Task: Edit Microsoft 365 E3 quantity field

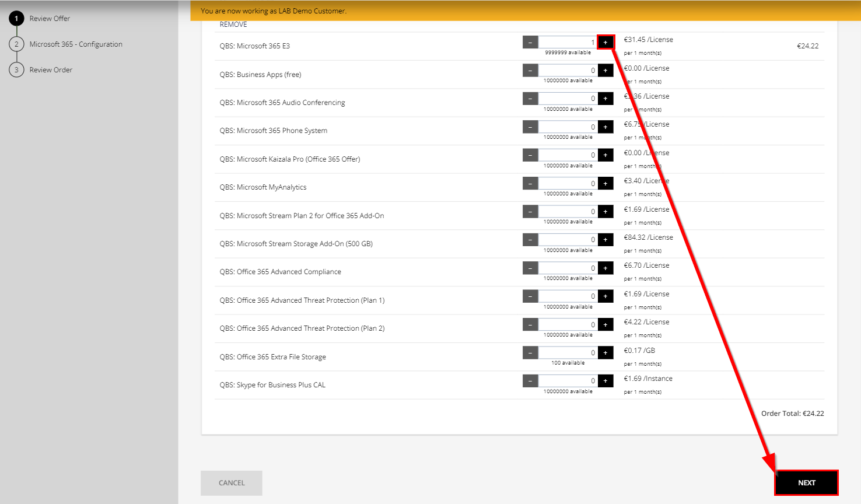Action: [568, 42]
